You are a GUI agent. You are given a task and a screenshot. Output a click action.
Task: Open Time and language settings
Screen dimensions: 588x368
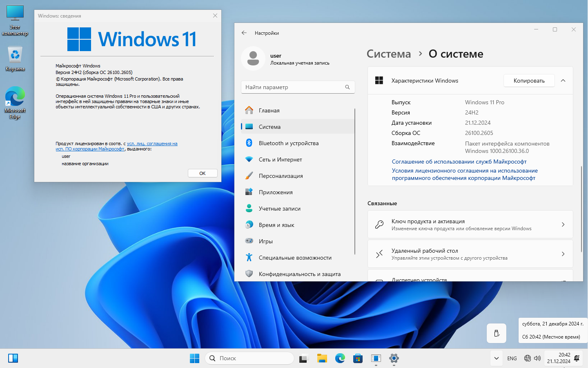(x=298, y=225)
